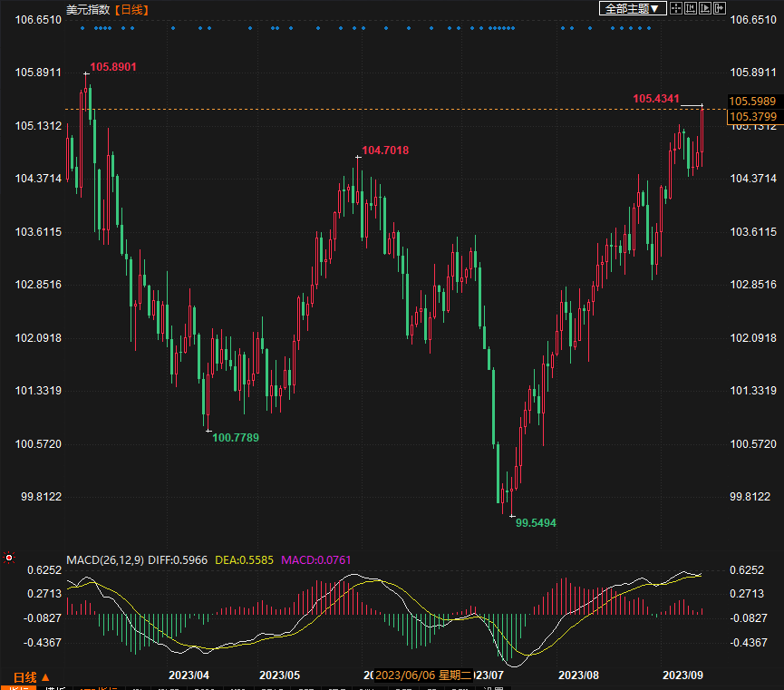Select the MACD(26,12,9) indicator label

tap(105, 560)
